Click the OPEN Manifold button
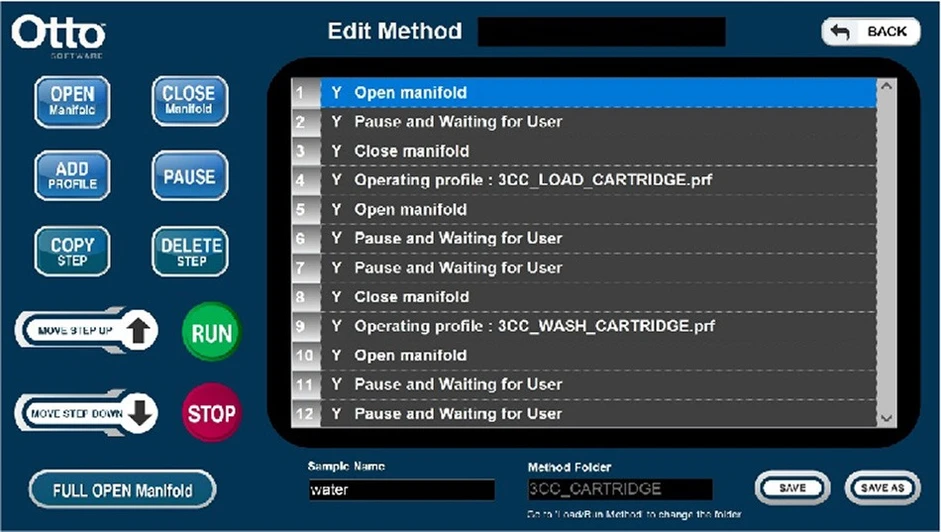The height and width of the screenshot is (532, 941). tap(72, 102)
